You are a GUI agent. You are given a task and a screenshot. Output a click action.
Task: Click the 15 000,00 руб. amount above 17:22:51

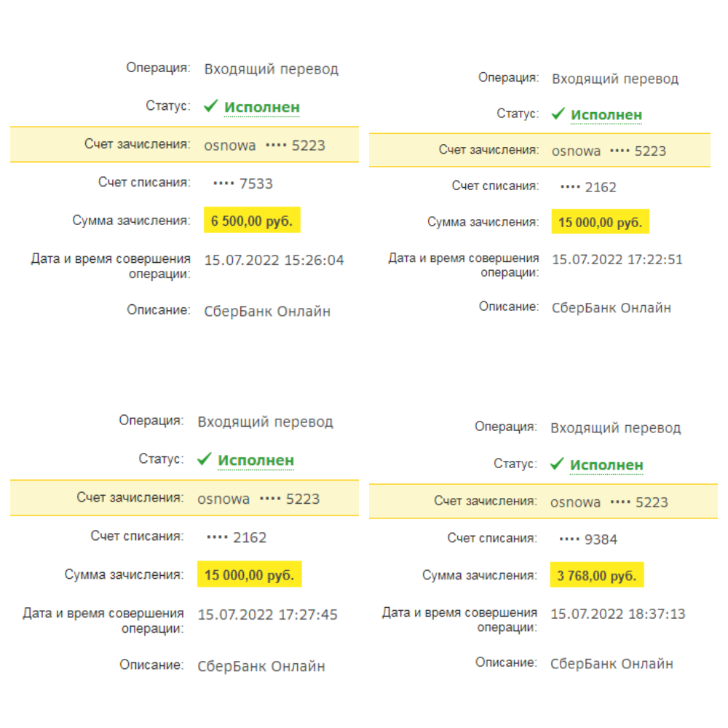(600, 222)
